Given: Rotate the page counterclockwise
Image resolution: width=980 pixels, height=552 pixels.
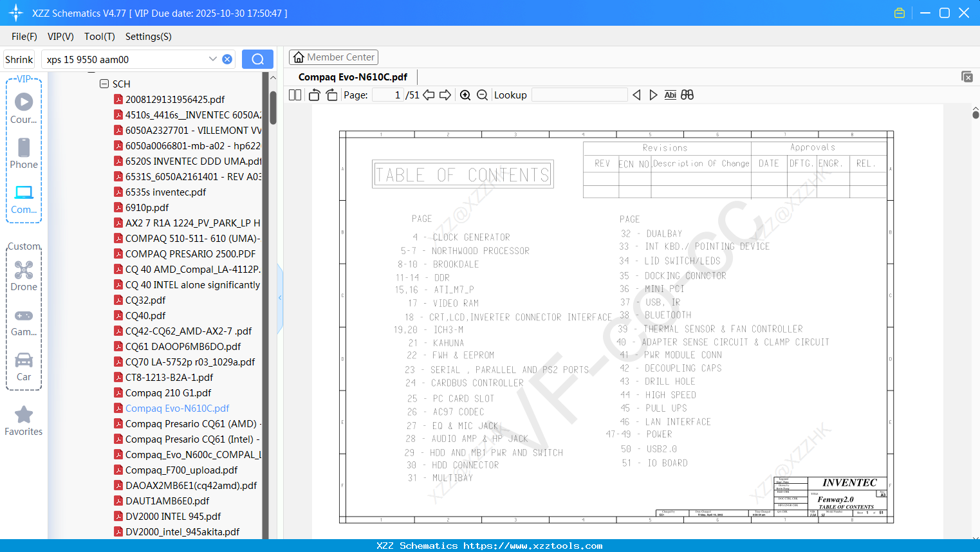Looking at the screenshot, I should 314,95.
